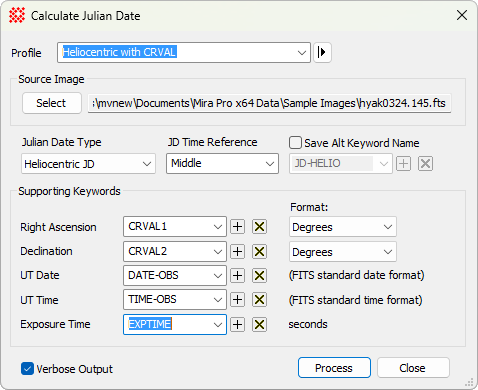478x390 pixels.
Task: Click the profile menu arrow button
Action: point(322,52)
